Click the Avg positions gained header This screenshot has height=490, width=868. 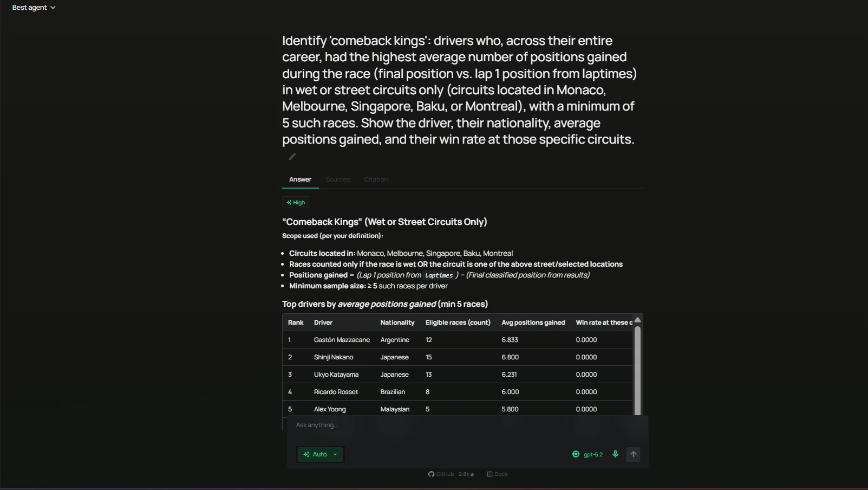[x=533, y=323]
